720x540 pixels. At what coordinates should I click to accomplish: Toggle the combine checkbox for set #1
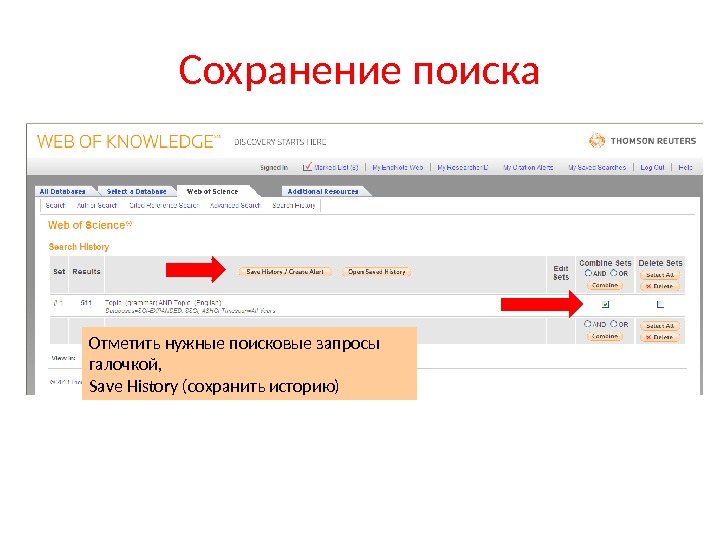click(605, 304)
